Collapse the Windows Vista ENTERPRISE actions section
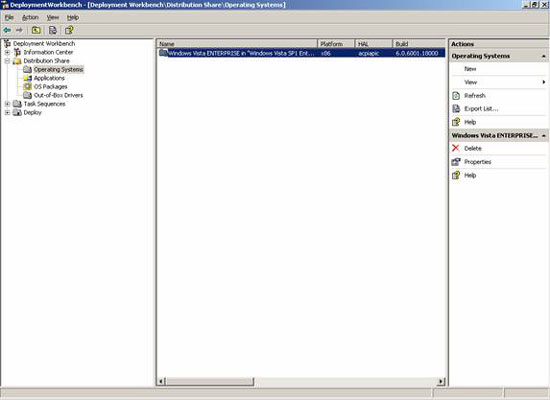 click(x=544, y=135)
